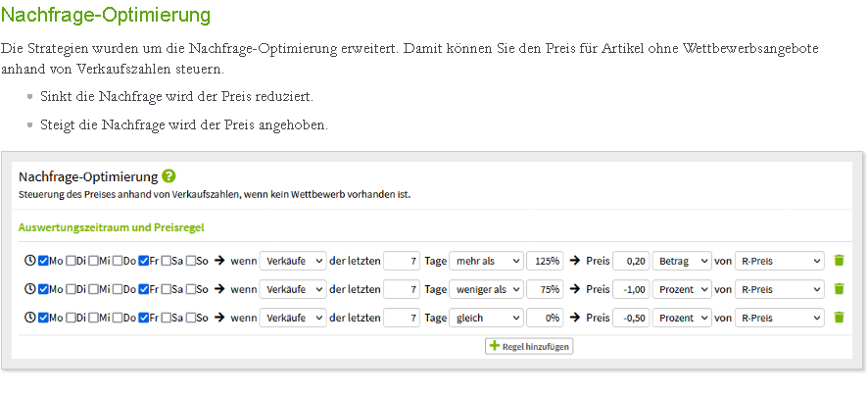Image resolution: width=868 pixels, height=395 pixels.
Task: Click the clock icon of the third rule
Action: pos(30,318)
